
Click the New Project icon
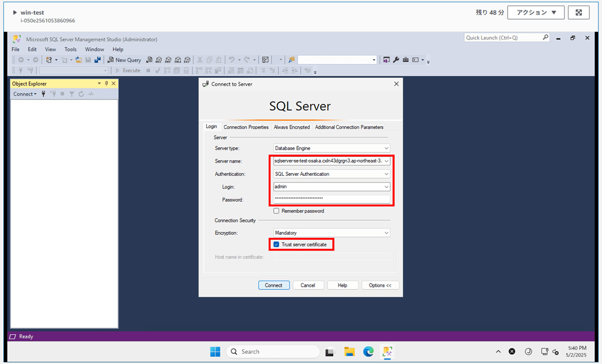tap(49, 60)
